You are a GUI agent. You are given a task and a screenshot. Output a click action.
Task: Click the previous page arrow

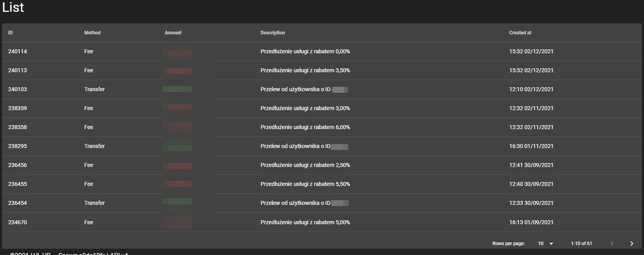(x=612, y=244)
